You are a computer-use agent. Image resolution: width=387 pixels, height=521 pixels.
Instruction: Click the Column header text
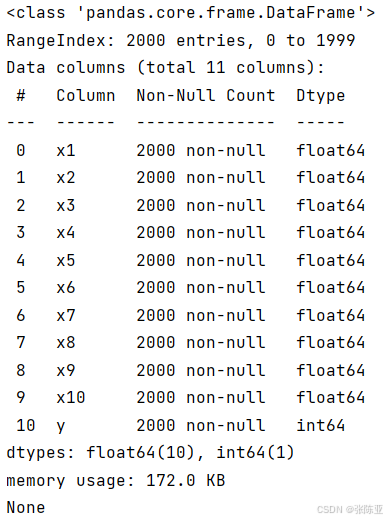coord(86,95)
